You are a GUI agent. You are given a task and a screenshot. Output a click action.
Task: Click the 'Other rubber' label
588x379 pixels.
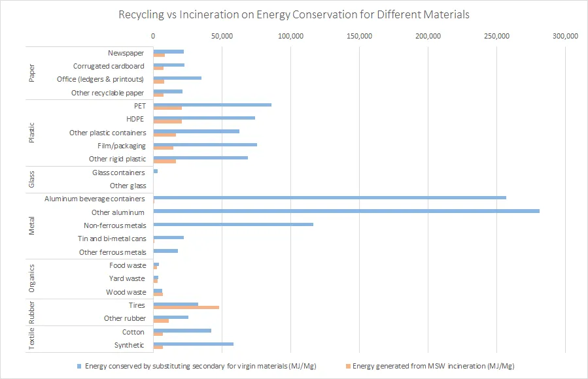pyautogui.click(x=125, y=318)
